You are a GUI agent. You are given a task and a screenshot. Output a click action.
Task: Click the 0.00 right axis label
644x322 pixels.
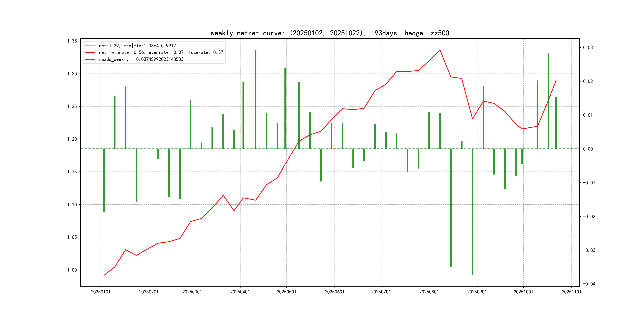pyautogui.click(x=588, y=149)
